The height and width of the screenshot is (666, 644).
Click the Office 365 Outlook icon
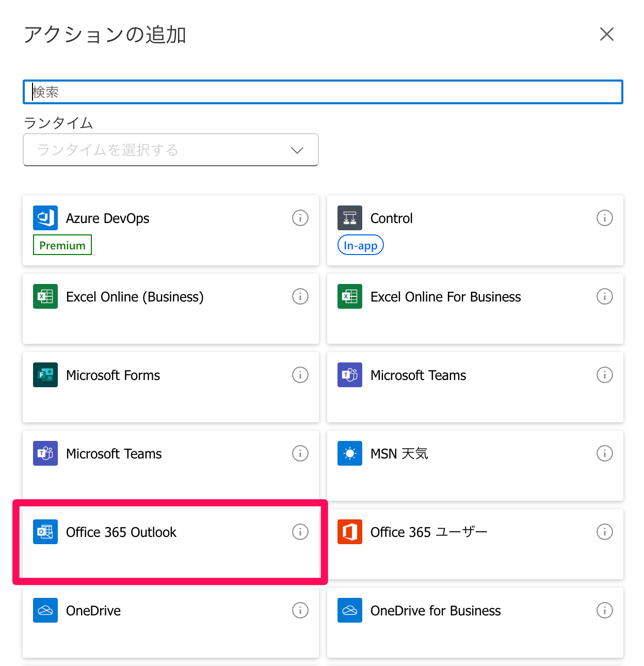[x=45, y=532]
